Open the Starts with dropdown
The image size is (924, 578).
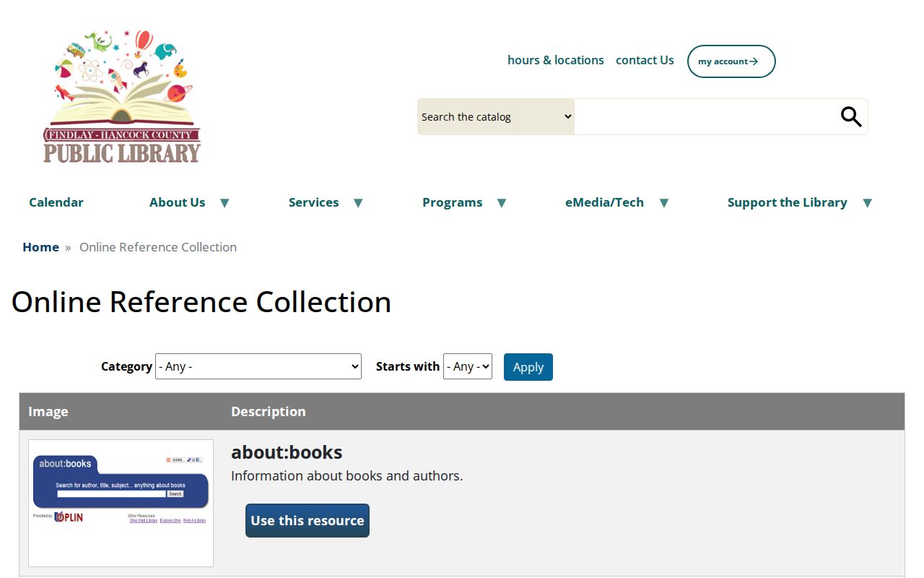pos(468,366)
